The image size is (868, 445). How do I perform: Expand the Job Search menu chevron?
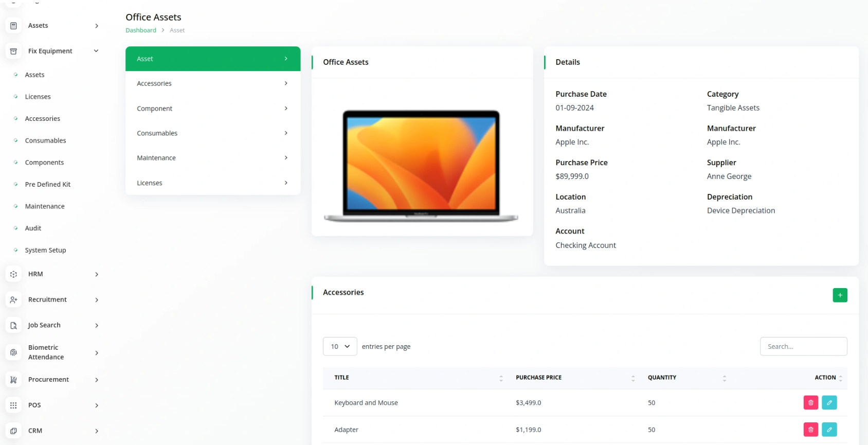coord(97,326)
